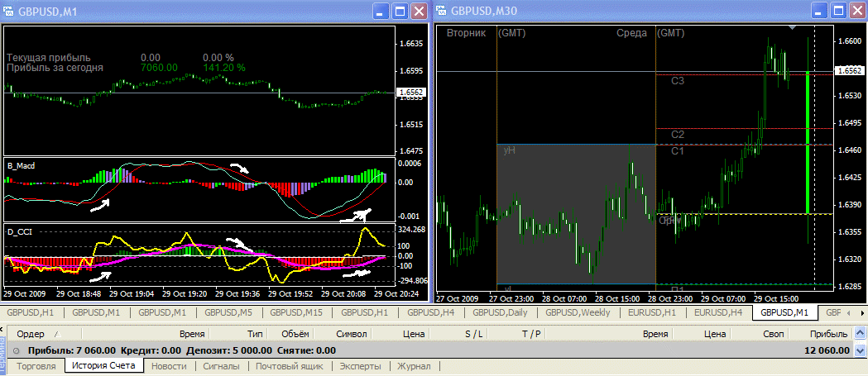The height and width of the screenshot is (376, 868).
Task: Close the GBPUSD,M30 chart window
Action: click(x=857, y=11)
